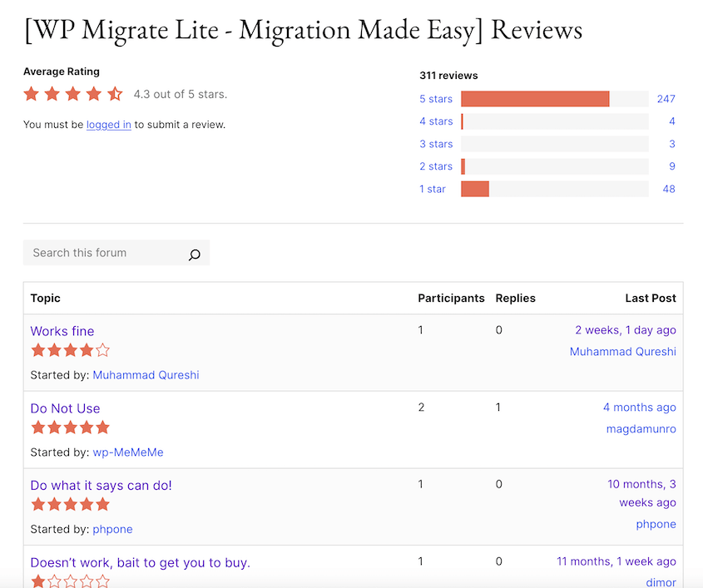View magdamunro in the Last Post column

pos(641,428)
